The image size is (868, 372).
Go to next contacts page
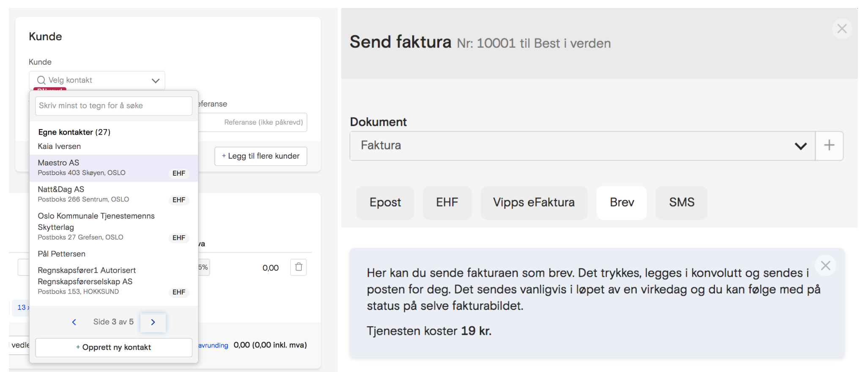pyautogui.click(x=153, y=322)
